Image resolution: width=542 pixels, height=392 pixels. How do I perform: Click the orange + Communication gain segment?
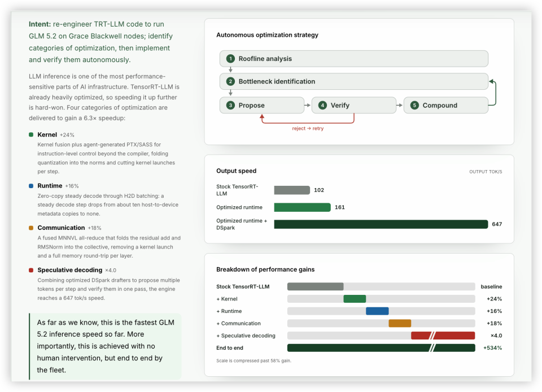(400, 323)
